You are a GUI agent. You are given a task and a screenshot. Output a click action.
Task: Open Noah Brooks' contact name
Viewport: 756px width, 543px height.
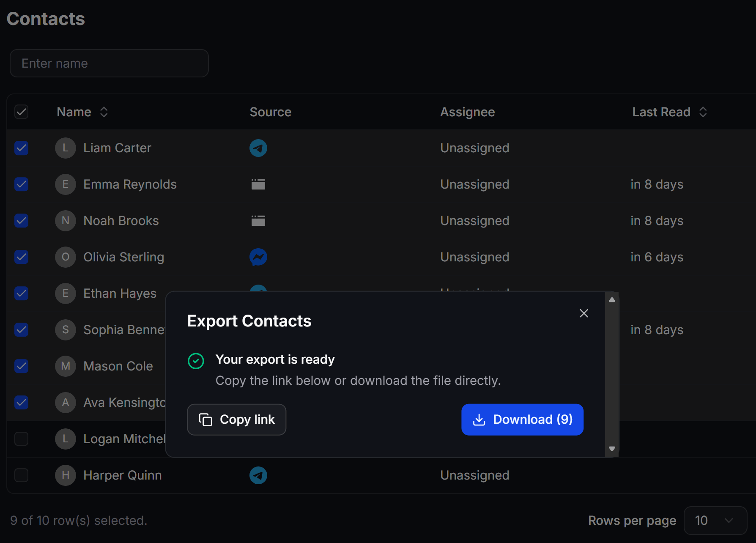pos(121,221)
